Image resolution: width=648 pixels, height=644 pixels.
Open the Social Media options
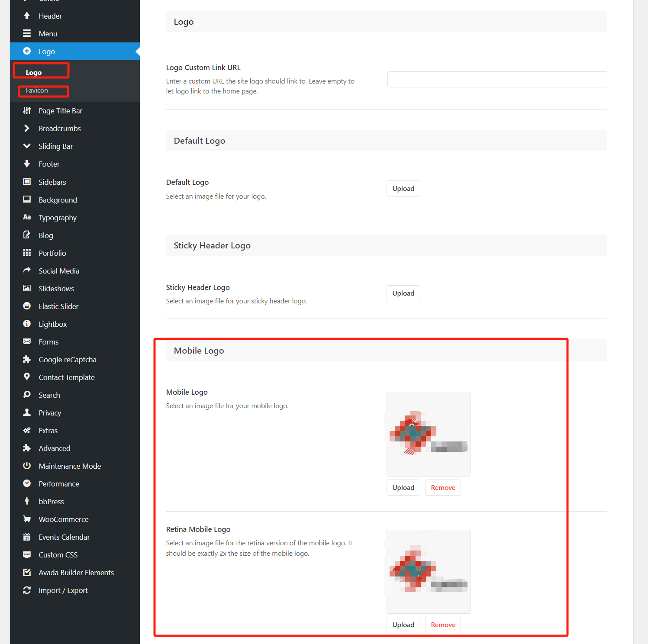59,270
